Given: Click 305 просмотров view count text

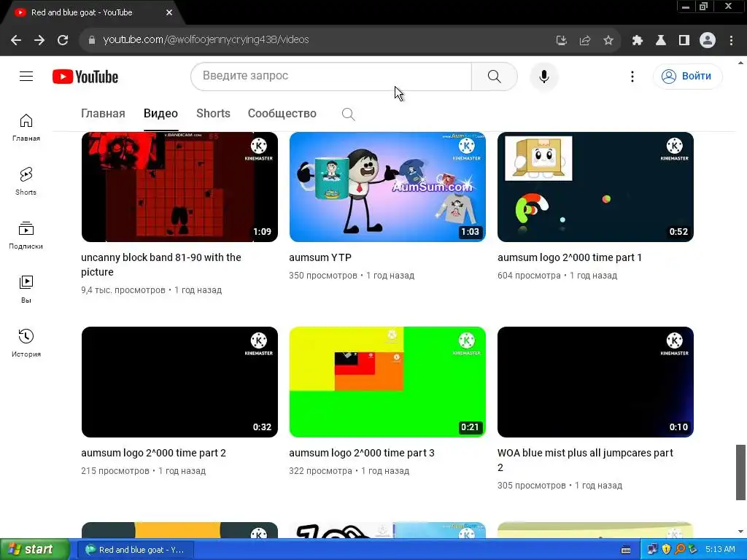Looking at the screenshot, I should pos(532,486).
